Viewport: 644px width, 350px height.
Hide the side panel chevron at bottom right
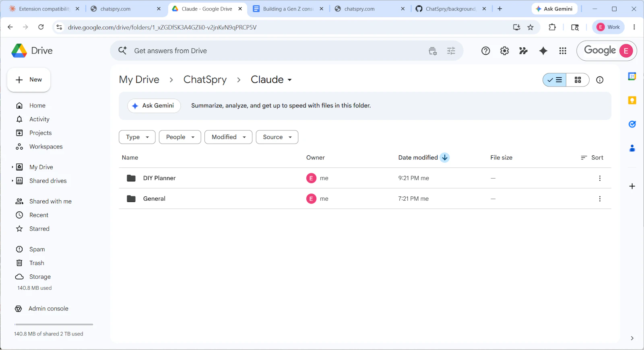click(632, 338)
